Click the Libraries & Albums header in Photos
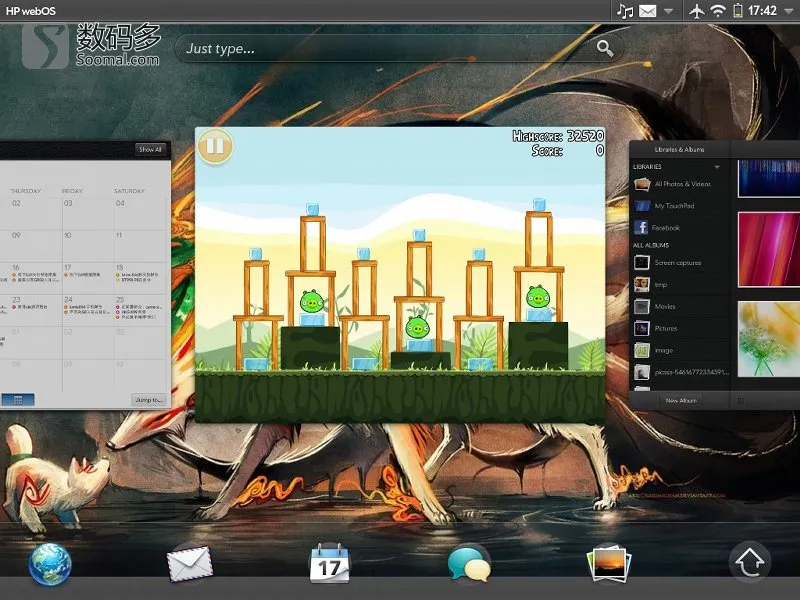Screen dimensions: 800x600 tap(680, 149)
